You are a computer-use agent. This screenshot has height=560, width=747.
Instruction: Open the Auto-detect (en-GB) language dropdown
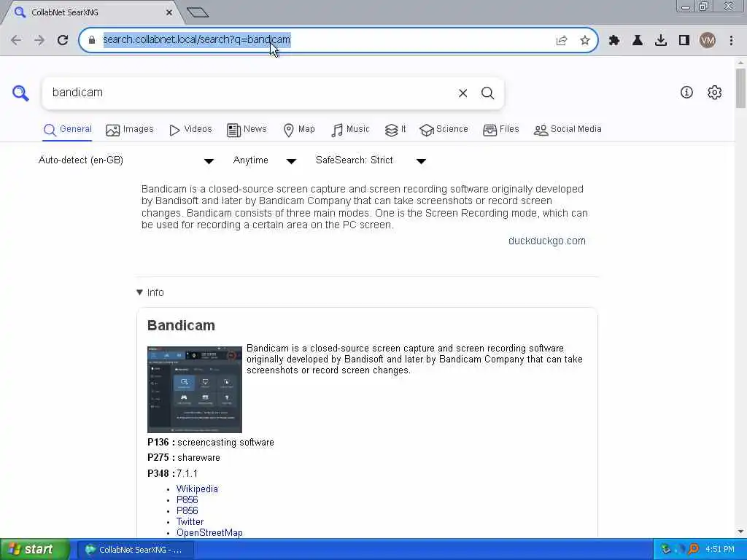point(126,160)
